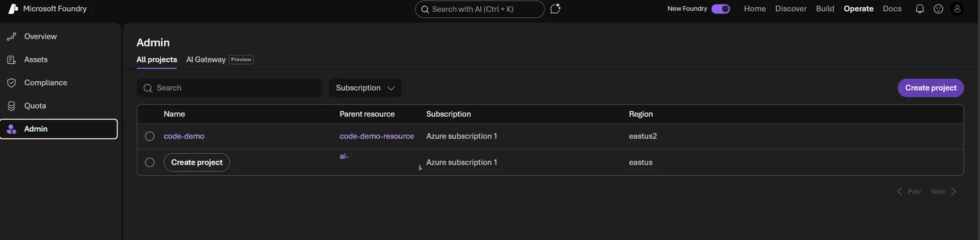Open the code-demo-resource parent link
980x240 pixels.
[x=377, y=136]
